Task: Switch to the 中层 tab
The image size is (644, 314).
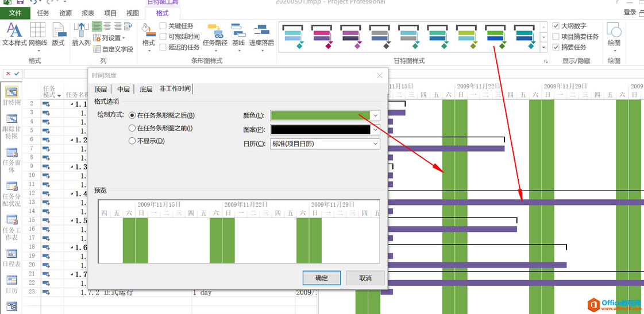Action: click(124, 89)
